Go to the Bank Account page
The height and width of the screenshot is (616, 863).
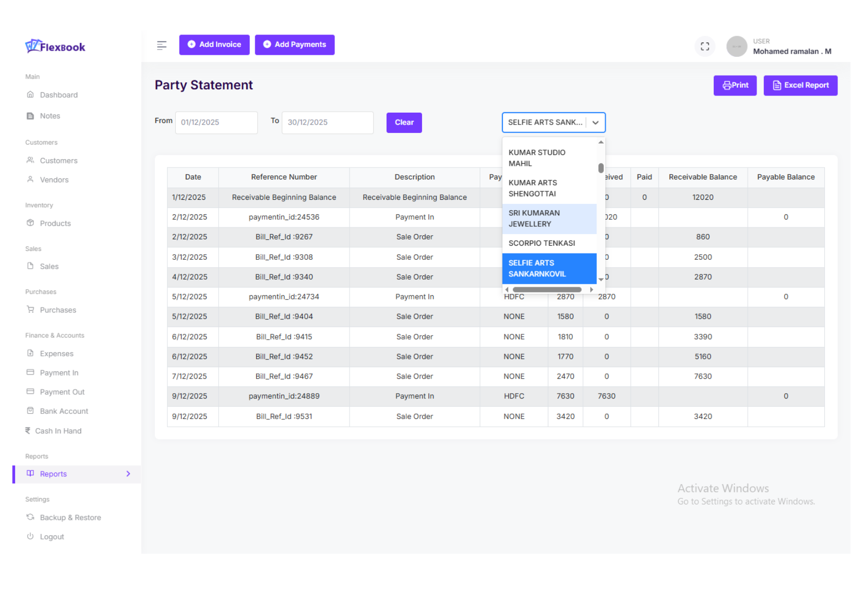(x=64, y=411)
